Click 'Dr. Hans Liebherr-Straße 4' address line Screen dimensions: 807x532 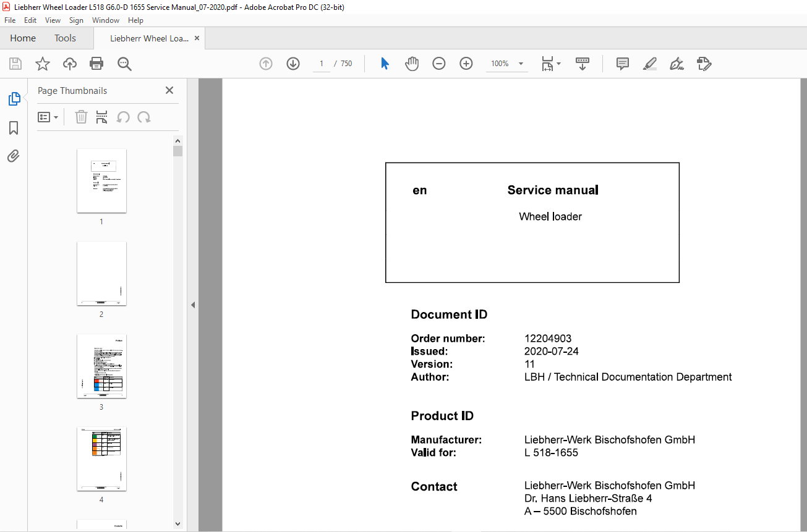click(x=588, y=499)
